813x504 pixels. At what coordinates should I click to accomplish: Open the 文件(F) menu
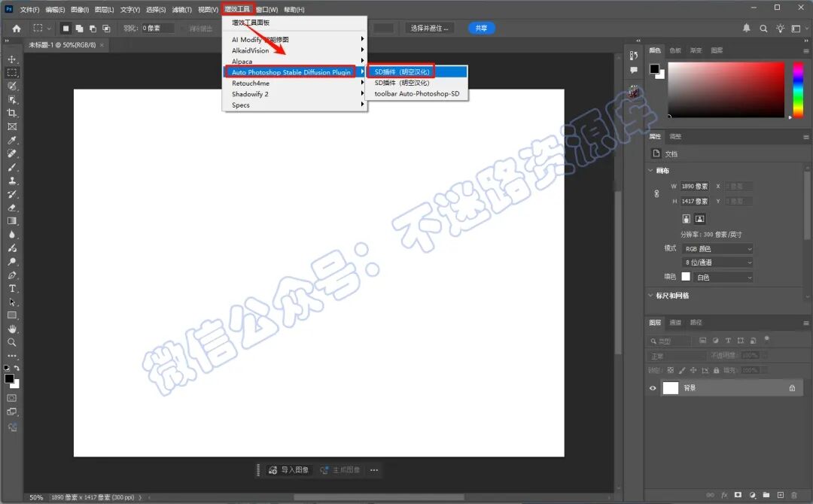point(29,9)
